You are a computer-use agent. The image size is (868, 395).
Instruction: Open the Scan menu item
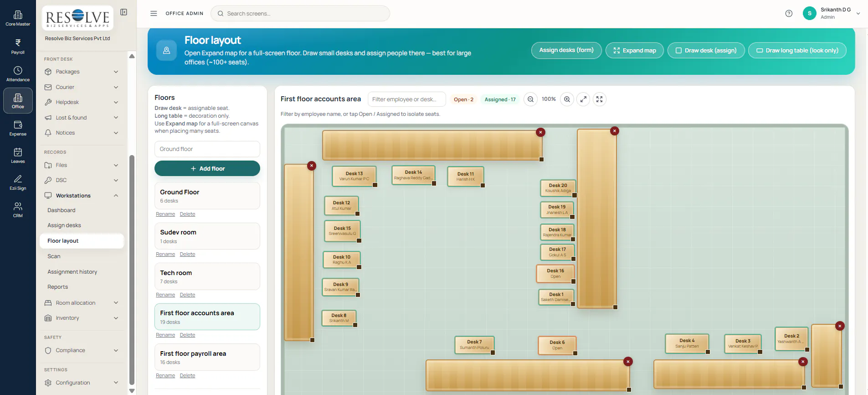[x=54, y=256]
